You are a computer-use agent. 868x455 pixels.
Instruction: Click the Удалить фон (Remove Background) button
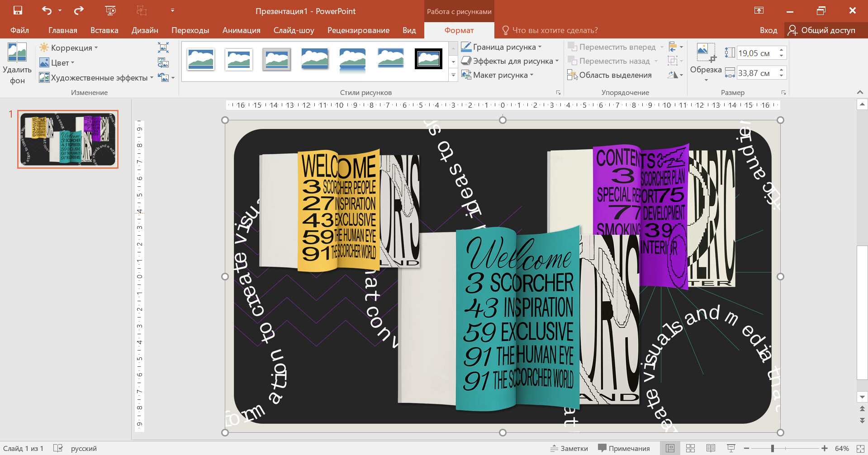point(17,63)
